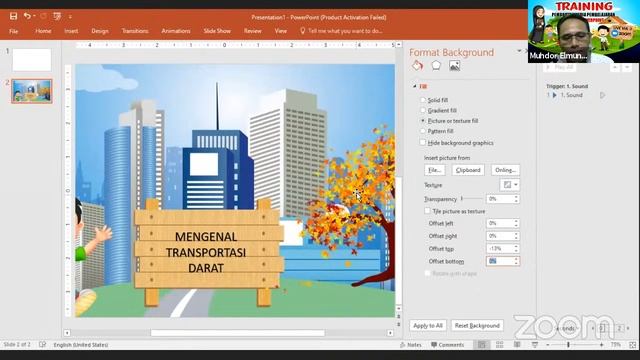This screenshot has width=640, height=360.
Task: Insert picture from File button
Action: [434, 170]
